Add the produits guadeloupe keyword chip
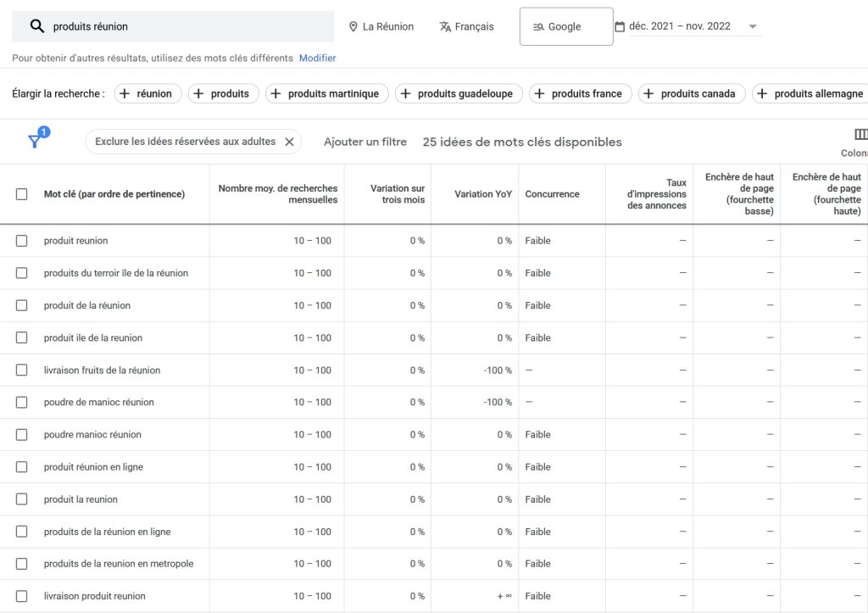This screenshot has height=613, width=868. 458,94
